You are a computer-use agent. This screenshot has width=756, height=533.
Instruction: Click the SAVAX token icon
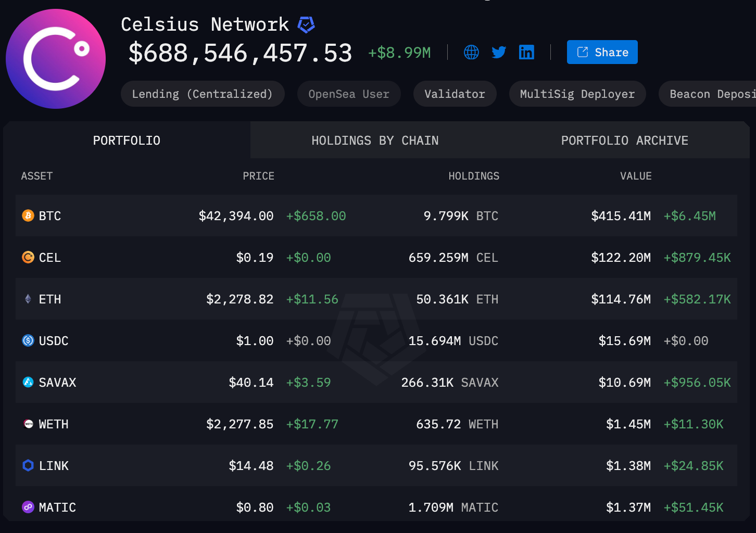[x=28, y=382]
